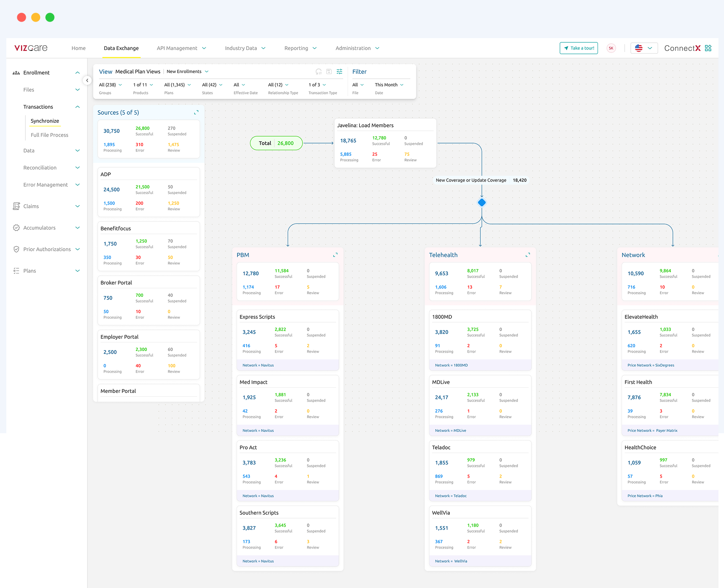
Task: Expand the PBM panel with its corner icon
Action: click(x=335, y=255)
